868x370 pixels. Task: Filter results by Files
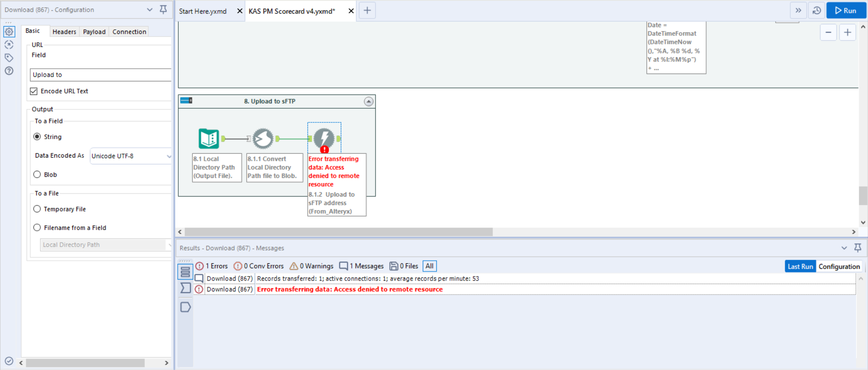click(x=404, y=266)
